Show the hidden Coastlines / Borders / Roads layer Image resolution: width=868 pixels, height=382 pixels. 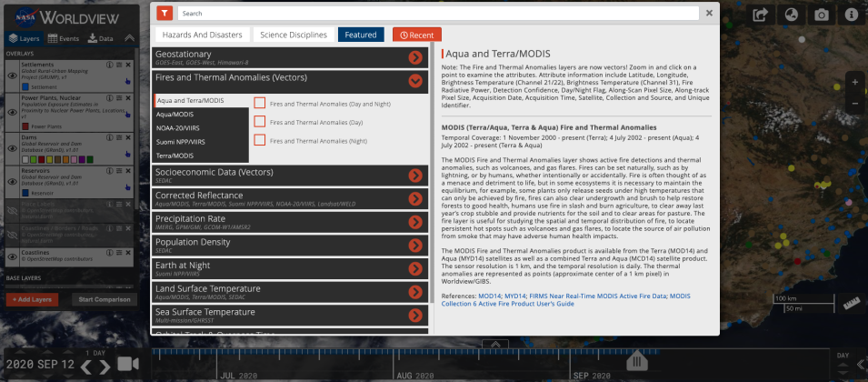click(12, 235)
